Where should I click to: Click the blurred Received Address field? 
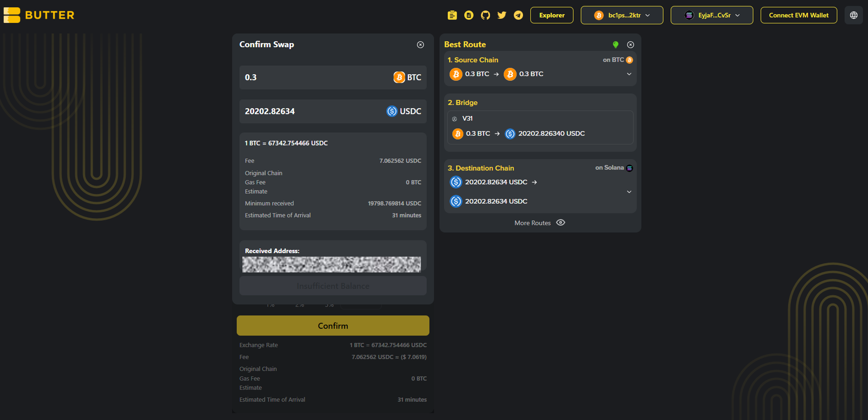[x=332, y=264]
